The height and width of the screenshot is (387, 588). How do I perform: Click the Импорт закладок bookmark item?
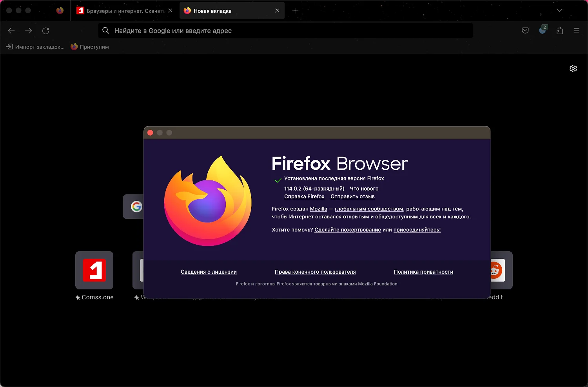click(36, 47)
